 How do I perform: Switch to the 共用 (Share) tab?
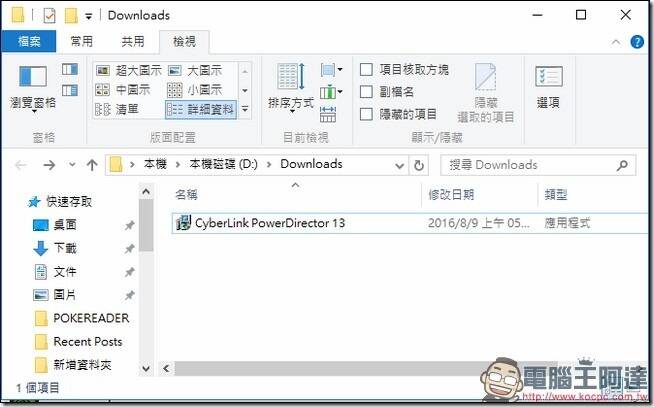click(x=133, y=41)
